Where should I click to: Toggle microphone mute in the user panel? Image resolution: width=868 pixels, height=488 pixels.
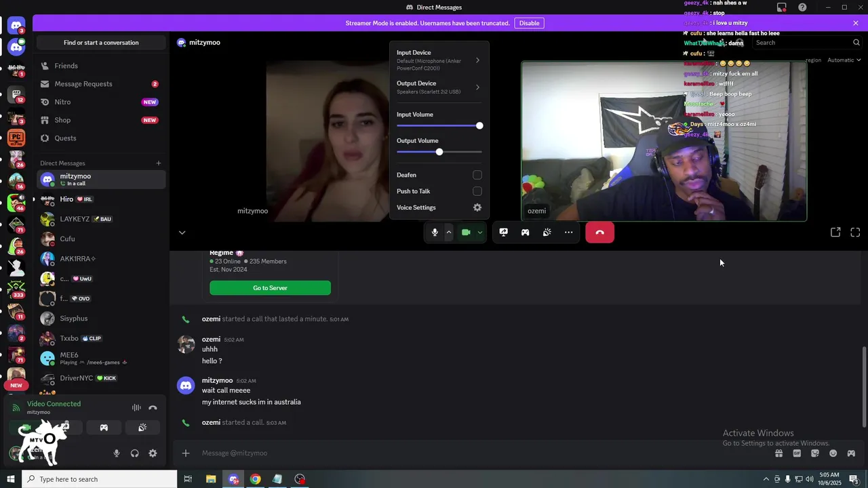click(x=116, y=453)
